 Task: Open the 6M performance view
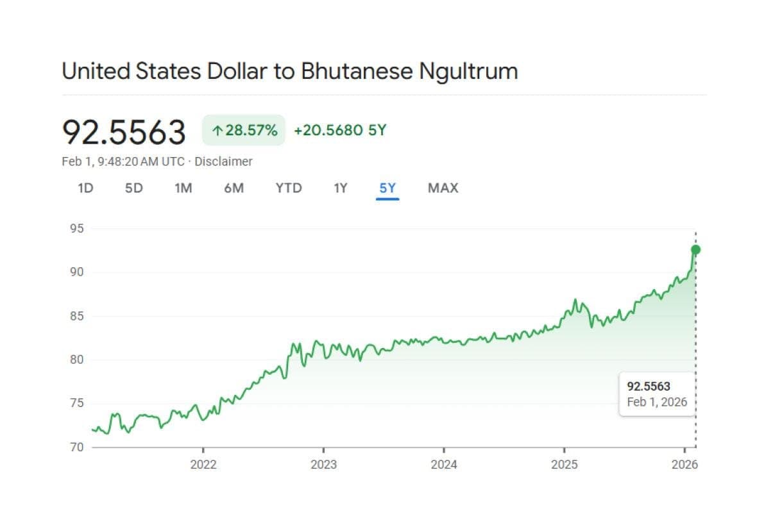(x=235, y=188)
